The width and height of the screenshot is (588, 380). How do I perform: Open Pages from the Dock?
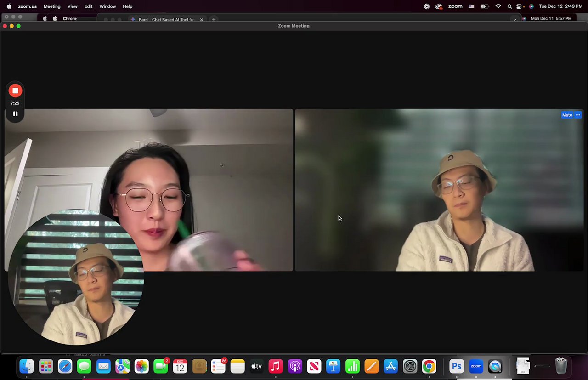372,366
